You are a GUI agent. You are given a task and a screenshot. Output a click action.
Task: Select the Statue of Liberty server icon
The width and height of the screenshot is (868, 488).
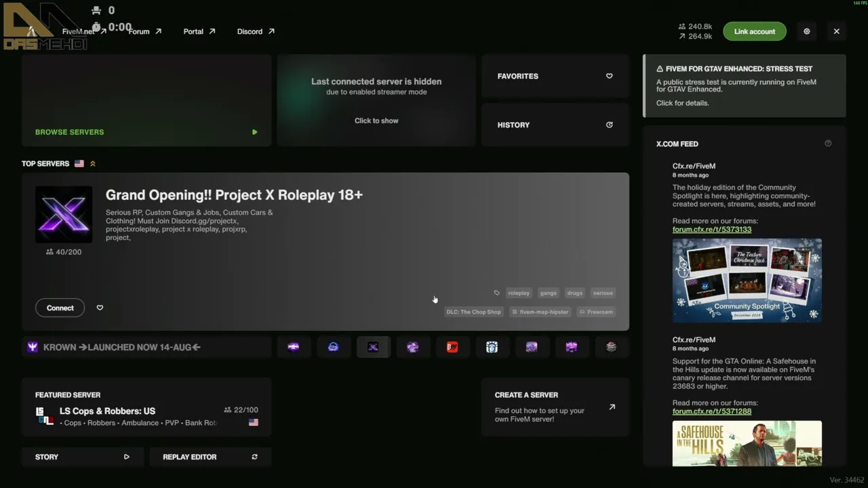[492, 347]
